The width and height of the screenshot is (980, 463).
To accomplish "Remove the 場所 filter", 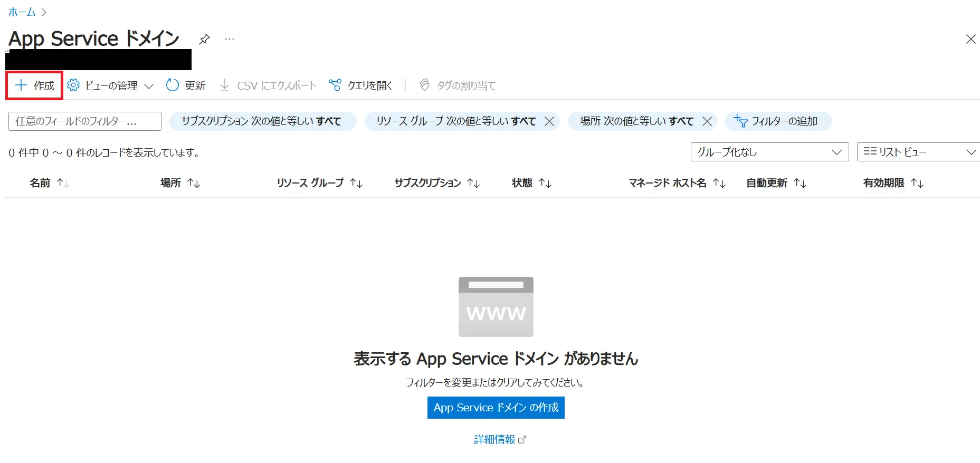I will point(707,121).
